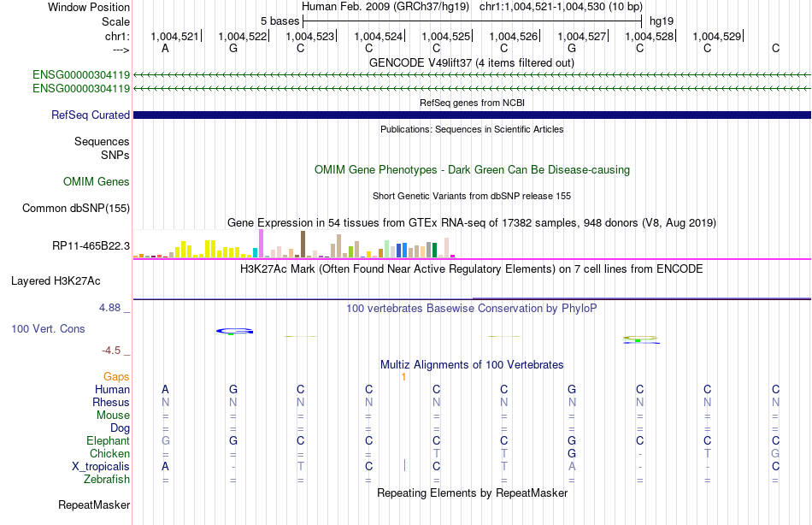This screenshot has width=812, height=525.
Task: Click the orange Gaps label
Action: 116,377
